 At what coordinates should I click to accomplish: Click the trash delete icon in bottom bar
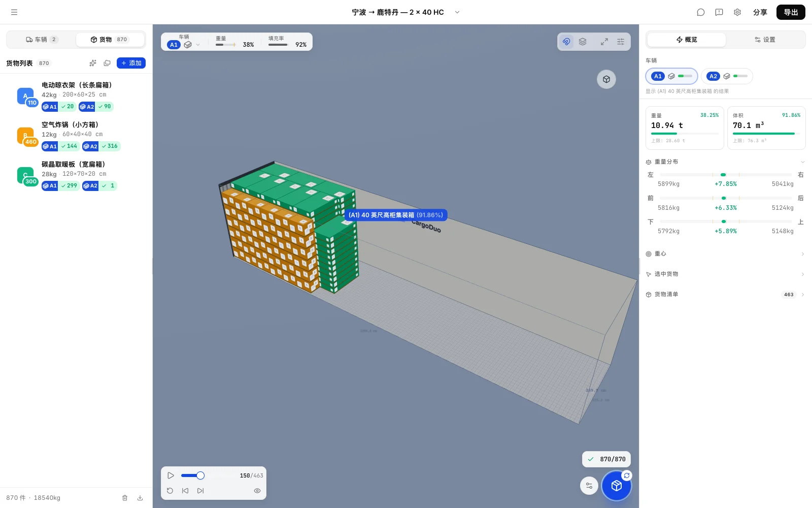coord(125,498)
